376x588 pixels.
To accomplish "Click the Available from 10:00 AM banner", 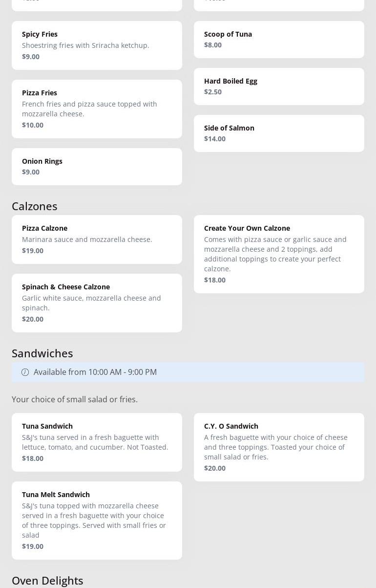I will coord(188,372).
